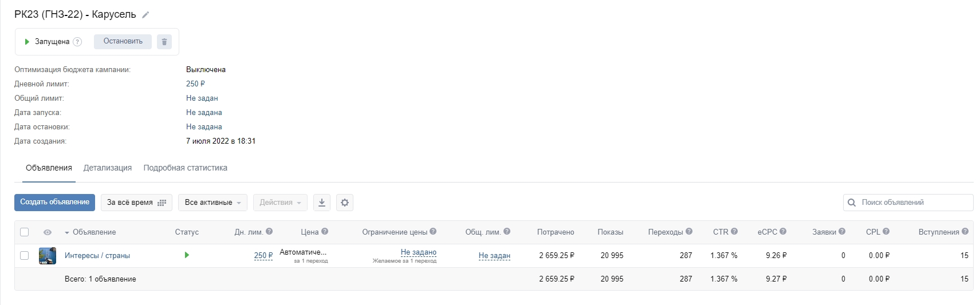The image size is (980, 305).
Task: Open the Подробная статистика tab
Action: tap(185, 168)
